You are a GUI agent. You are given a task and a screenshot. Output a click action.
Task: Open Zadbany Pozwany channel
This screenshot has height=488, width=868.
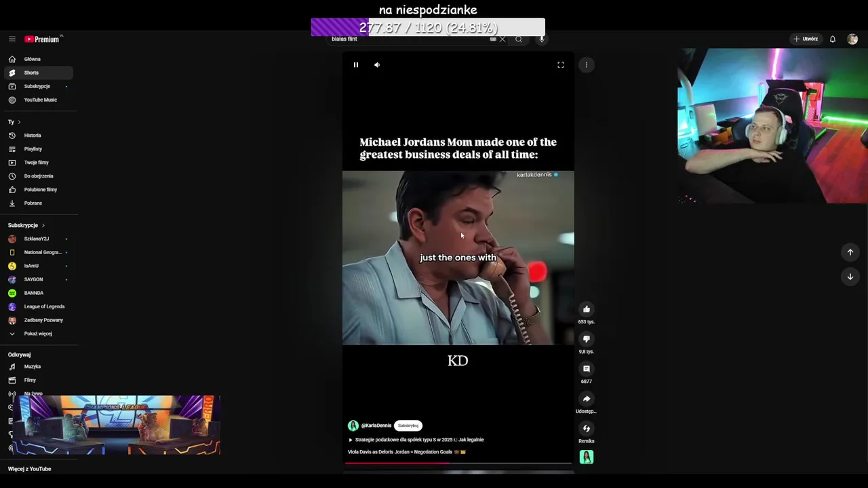(x=38, y=320)
